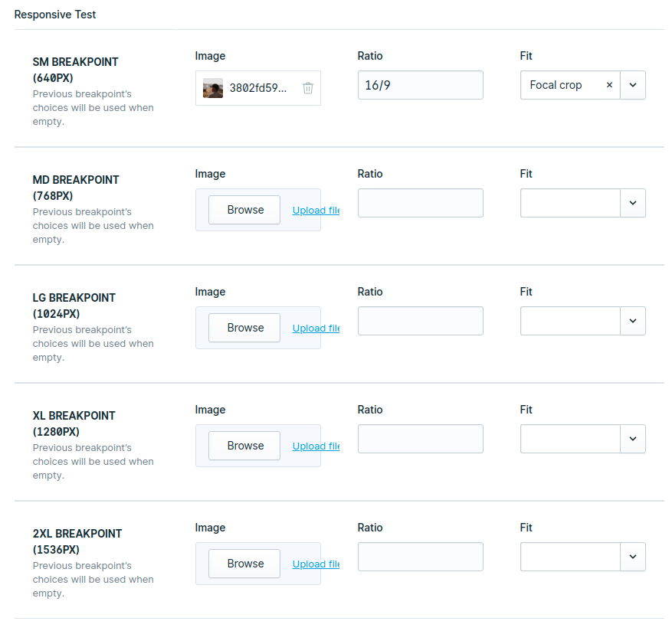This screenshot has height=631, width=672.
Task: Click the Responsive Test section title
Action: [x=55, y=15]
